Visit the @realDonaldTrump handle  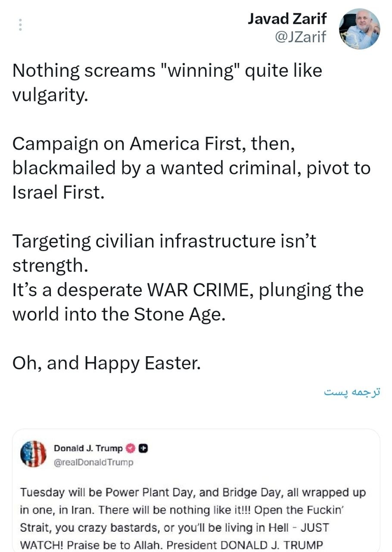93,462
